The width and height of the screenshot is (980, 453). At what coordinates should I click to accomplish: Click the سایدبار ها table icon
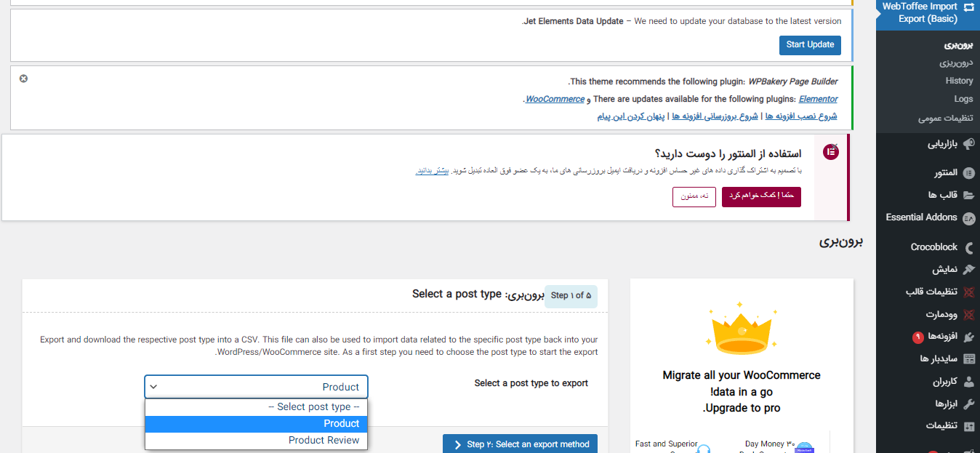pos(968,359)
